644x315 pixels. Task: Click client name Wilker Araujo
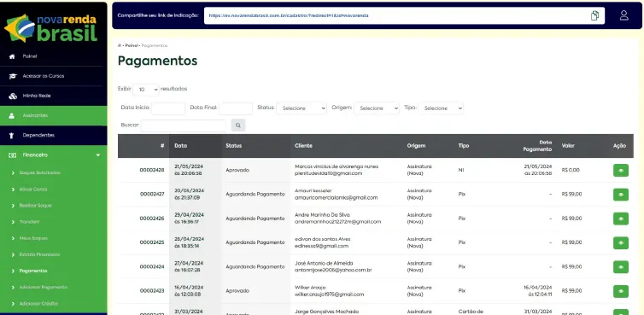point(310,288)
